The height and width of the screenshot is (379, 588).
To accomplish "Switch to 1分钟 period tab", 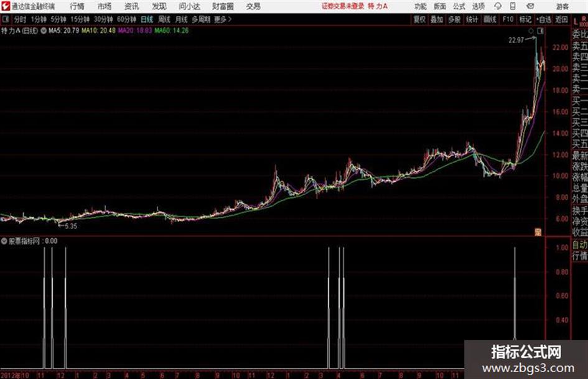I will 38,19.
